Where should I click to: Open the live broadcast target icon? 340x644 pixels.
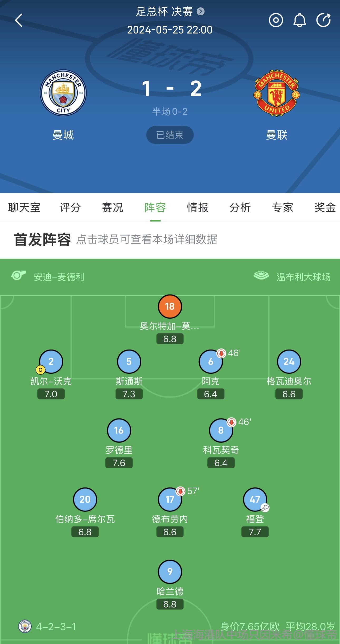276,20
